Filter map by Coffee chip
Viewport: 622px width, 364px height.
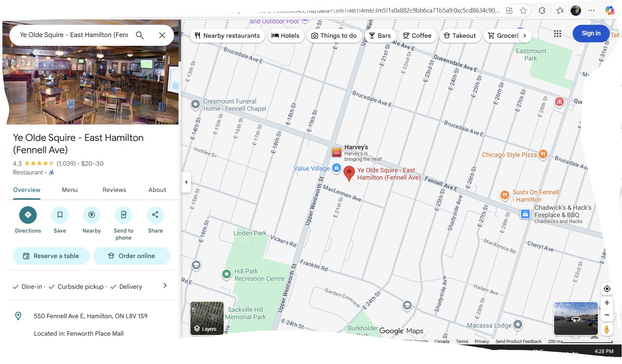pyautogui.click(x=417, y=36)
